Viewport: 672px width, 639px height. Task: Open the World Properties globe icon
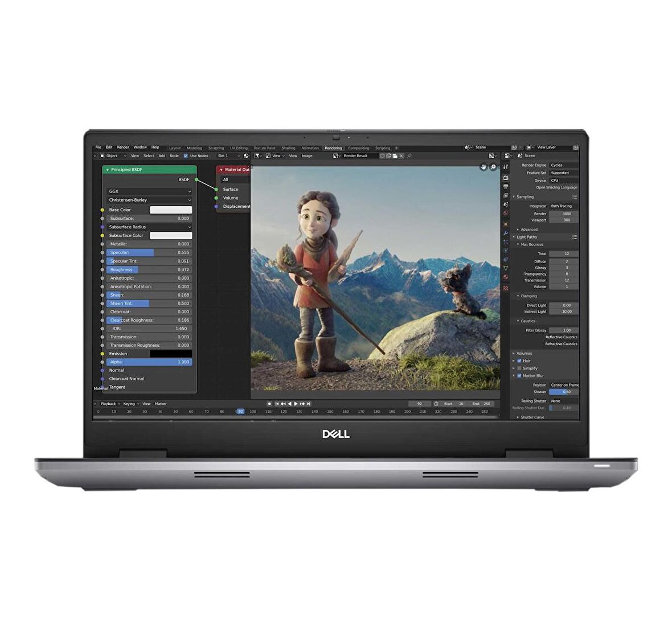tap(506, 211)
